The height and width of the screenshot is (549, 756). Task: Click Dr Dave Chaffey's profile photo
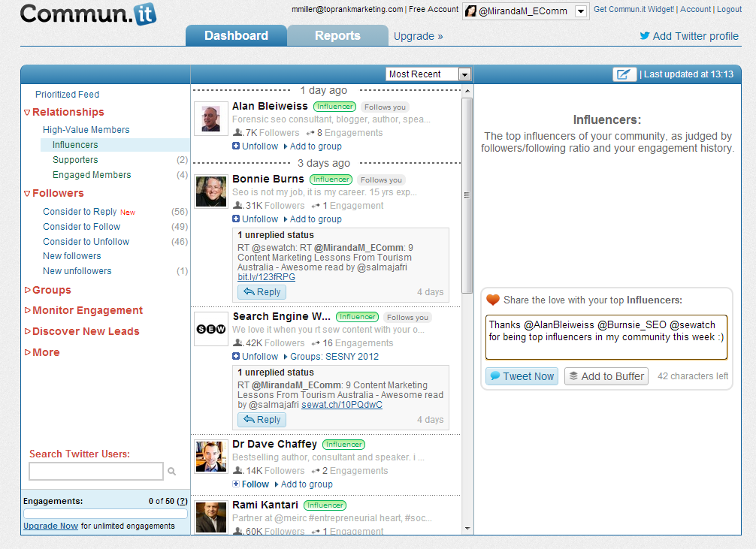pos(210,457)
